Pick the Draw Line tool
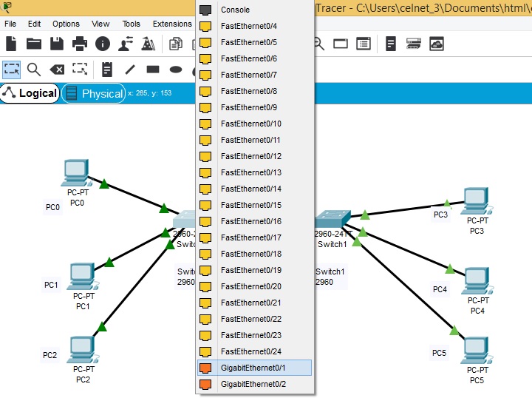This screenshot has width=532, height=398. tap(130, 70)
